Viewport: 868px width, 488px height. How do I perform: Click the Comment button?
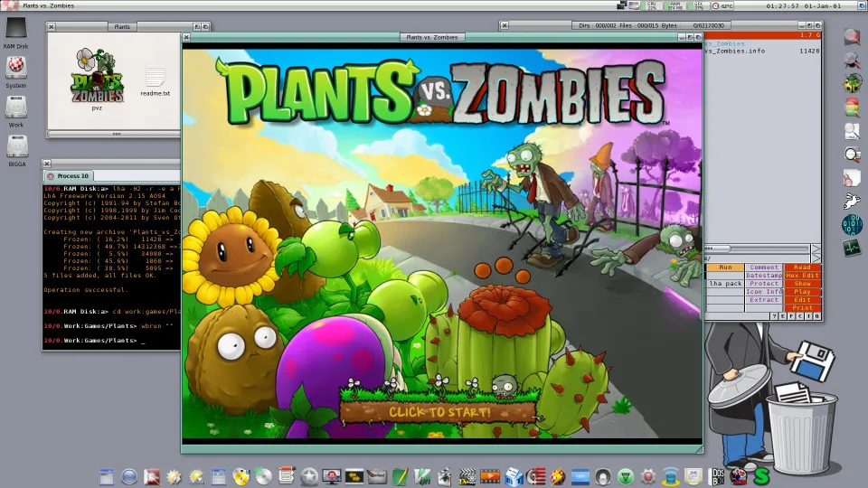(x=764, y=267)
